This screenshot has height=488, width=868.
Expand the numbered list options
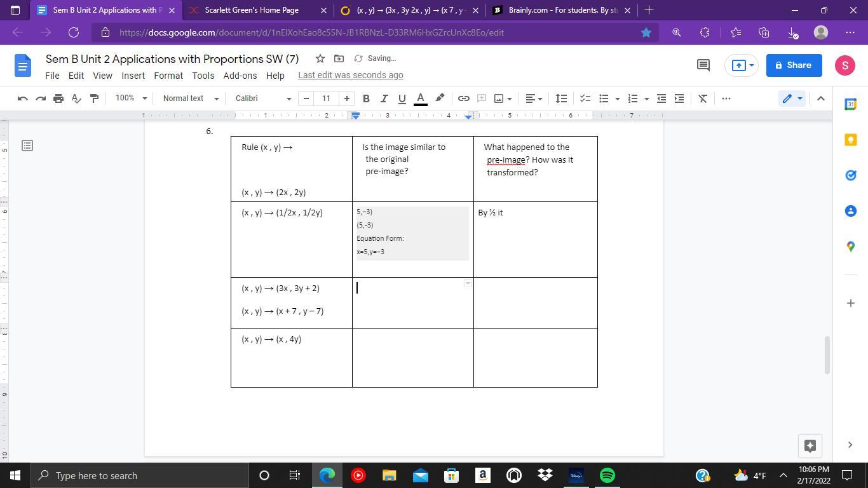[647, 98]
